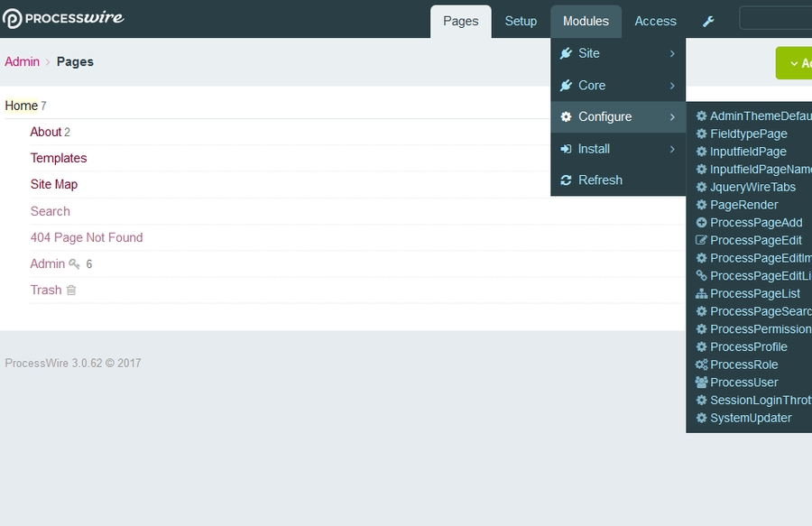Expand the Site submenu arrow

click(x=672, y=54)
